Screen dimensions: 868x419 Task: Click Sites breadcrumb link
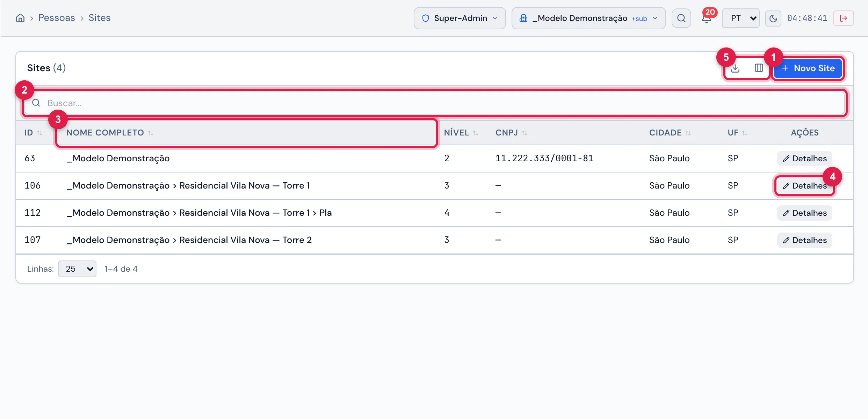tap(99, 18)
